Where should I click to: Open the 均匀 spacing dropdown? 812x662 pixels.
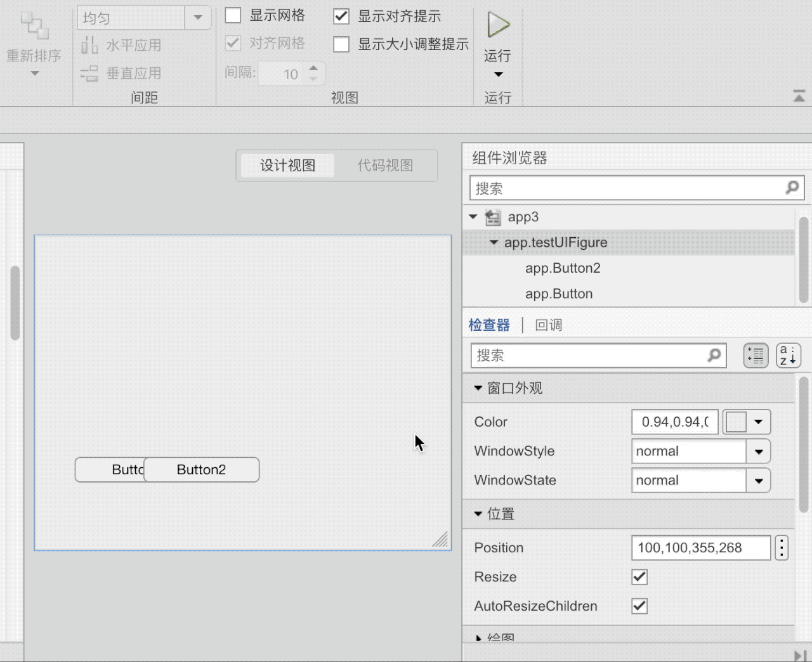pyautogui.click(x=198, y=18)
